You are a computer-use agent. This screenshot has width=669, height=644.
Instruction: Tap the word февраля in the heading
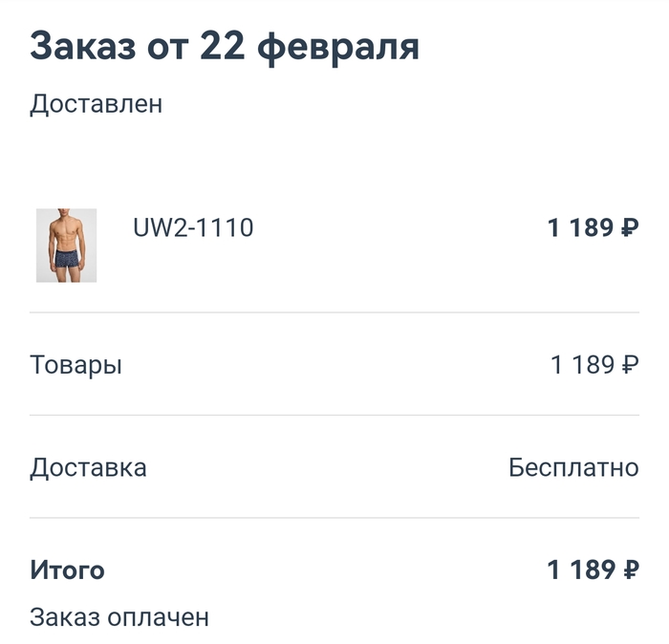tap(338, 49)
